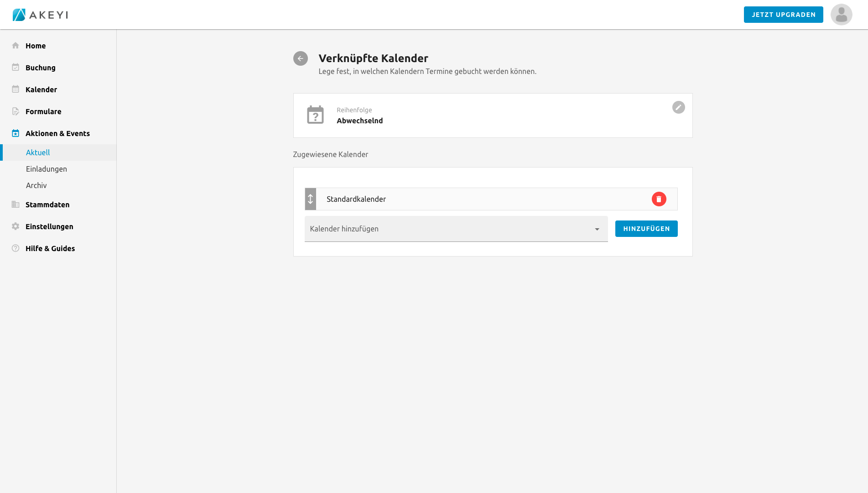Viewport: 868px width, 493px height.
Task: Select the Einladungen submenu item
Action: (47, 169)
